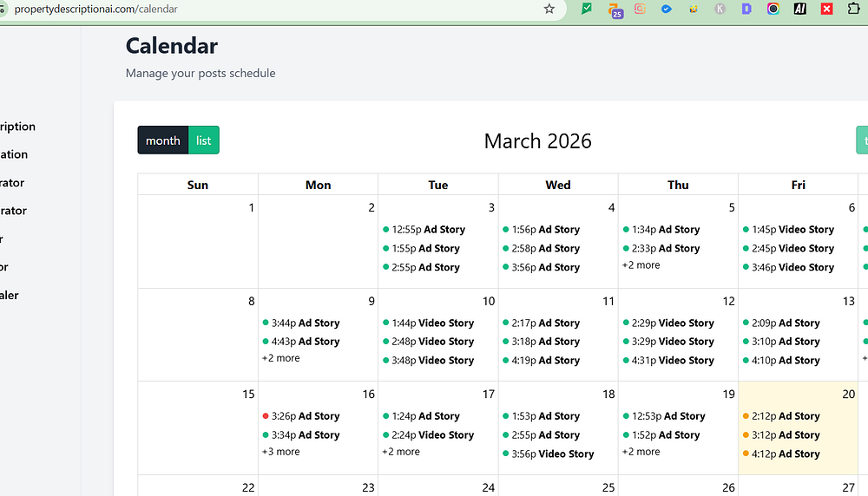
Task: Click day number 1 on Sunday
Action: [x=252, y=207]
